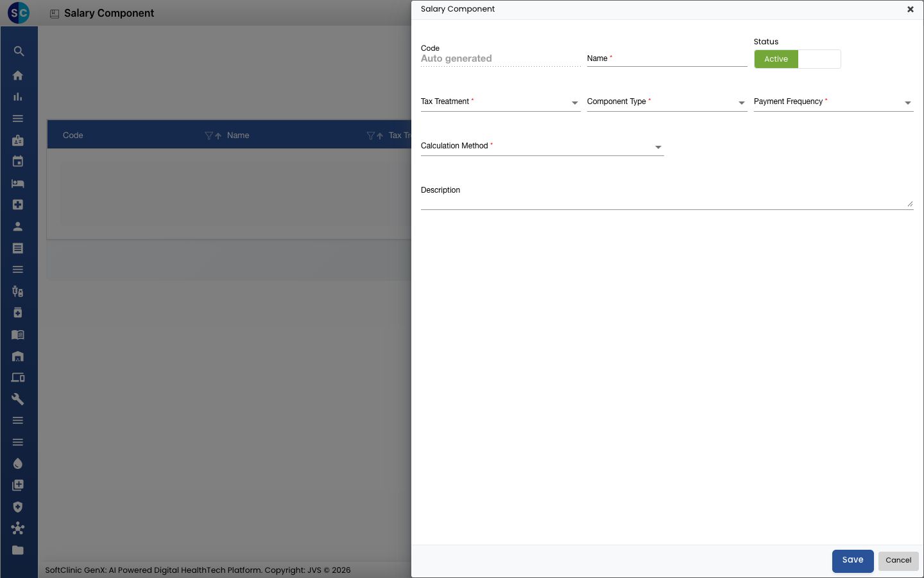
Task: Sort the Code column using its arrow
Action: tap(218, 136)
